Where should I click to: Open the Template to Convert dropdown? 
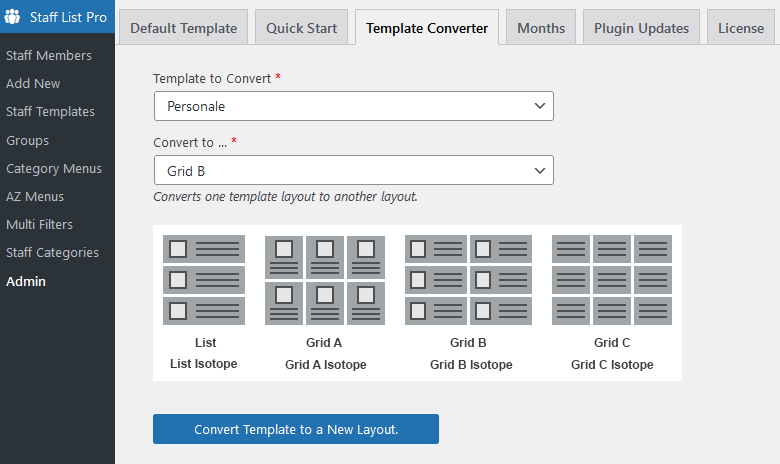coord(353,105)
